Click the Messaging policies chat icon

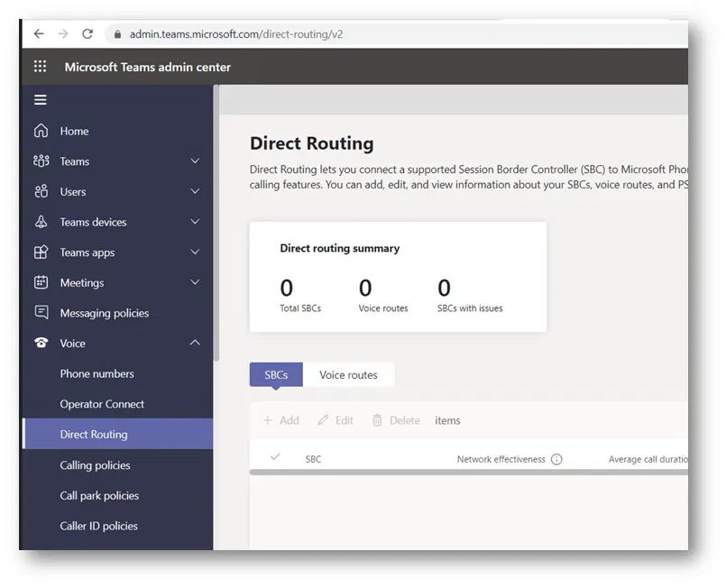click(41, 313)
